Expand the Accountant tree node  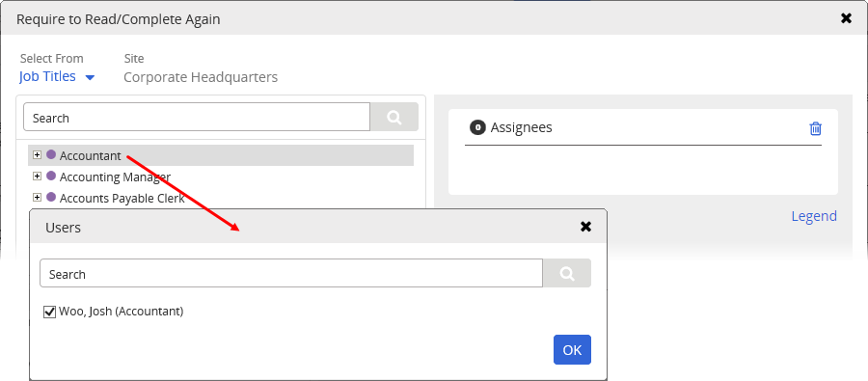coord(37,155)
